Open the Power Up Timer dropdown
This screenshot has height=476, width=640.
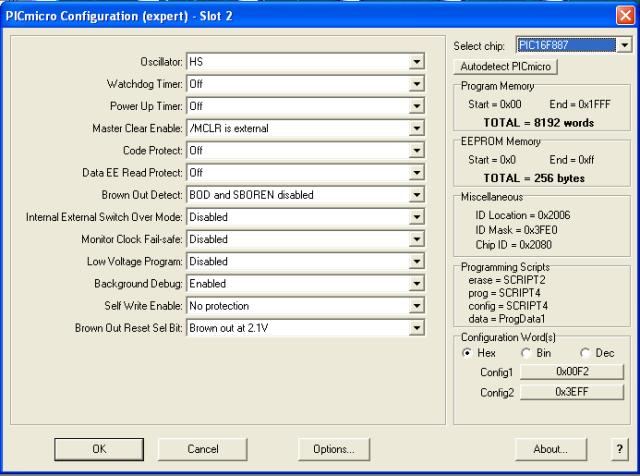click(416, 106)
